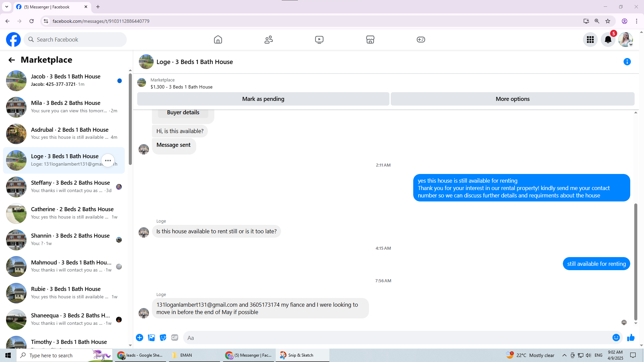This screenshot has width=644, height=362.
Task: Open the more actions plus icon in composer
Action: tap(140, 338)
